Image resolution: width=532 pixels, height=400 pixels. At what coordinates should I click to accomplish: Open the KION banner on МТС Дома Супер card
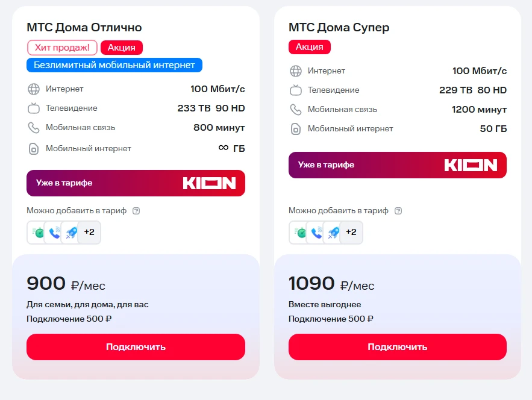click(x=398, y=164)
